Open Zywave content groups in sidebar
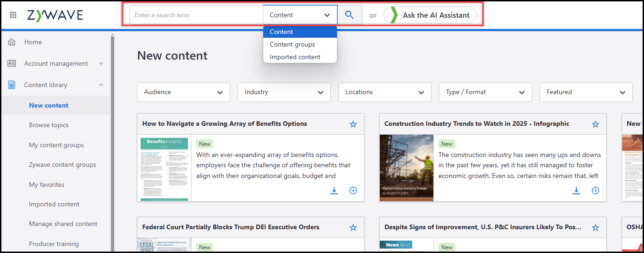Viewport: 644px width, 253px height. [x=62, y=164]
